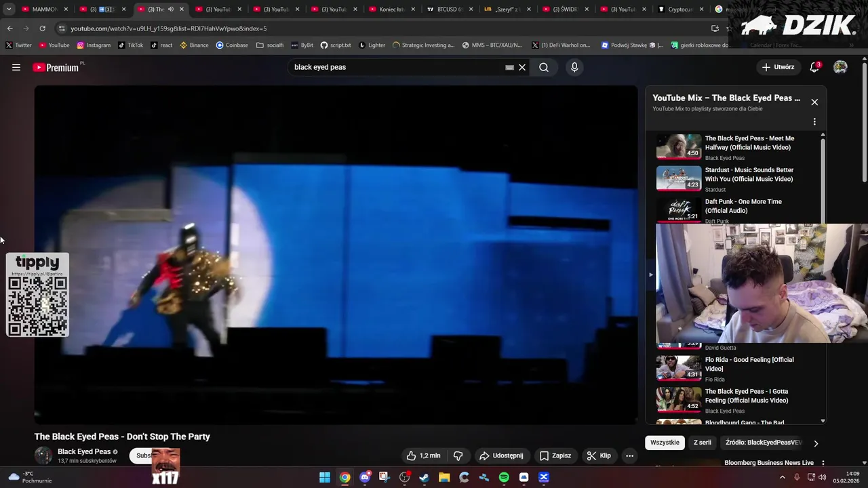This screenshot has height=488, width=868.
Task: Click the cast/install icon in address bar
Action: tap(715, 28)
